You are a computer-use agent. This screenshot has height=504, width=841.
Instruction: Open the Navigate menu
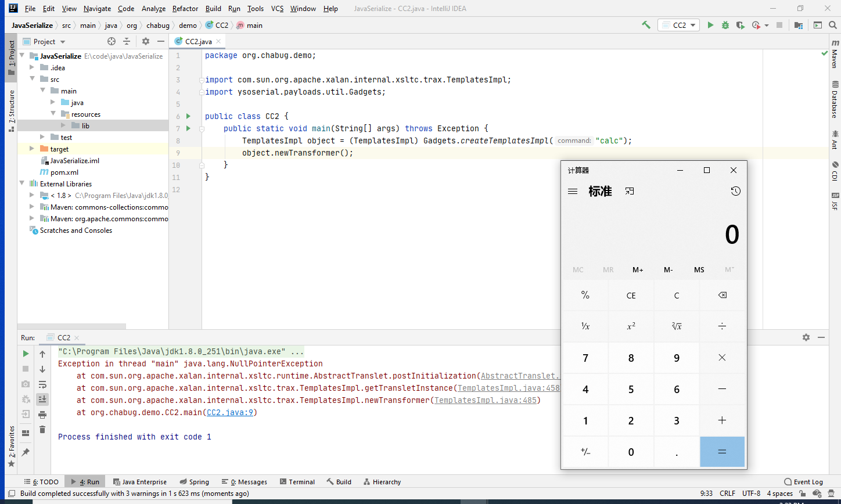(x=97, y=9)
